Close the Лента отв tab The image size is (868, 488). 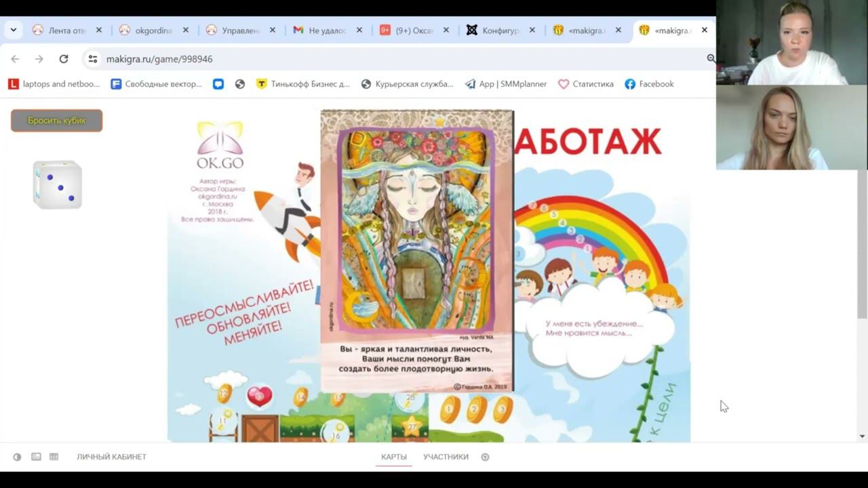(99, 30)
